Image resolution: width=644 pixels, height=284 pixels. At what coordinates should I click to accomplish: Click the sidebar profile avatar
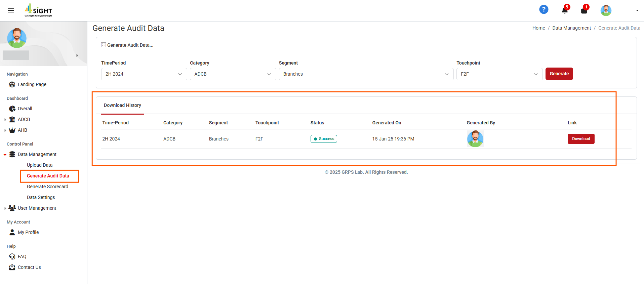[17, 38]
